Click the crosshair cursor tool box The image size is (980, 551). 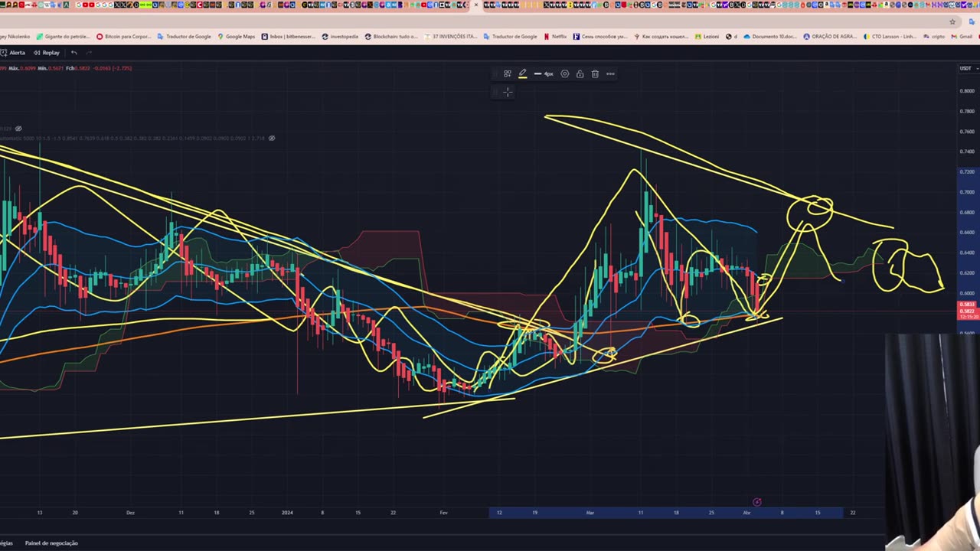(507, 92)
